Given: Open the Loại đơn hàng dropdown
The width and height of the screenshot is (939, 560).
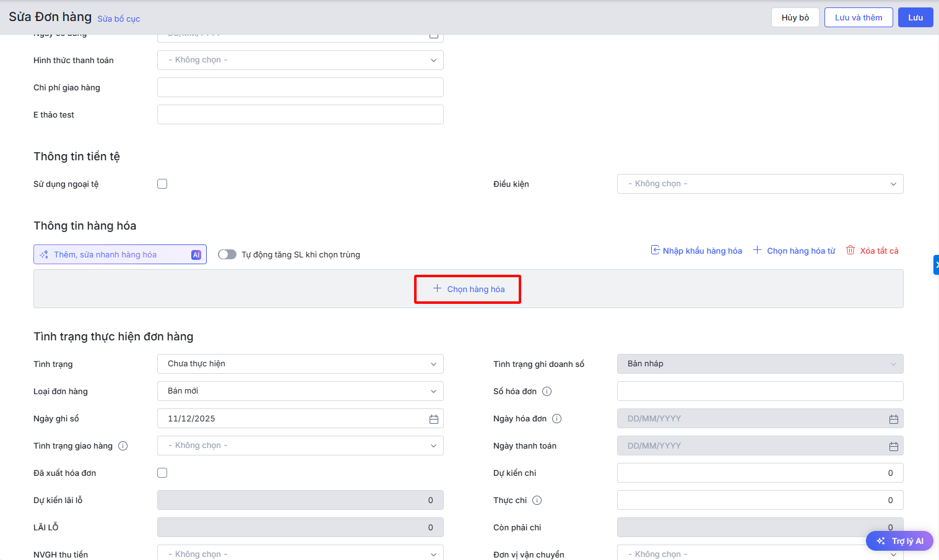Looking at the screenshot, I should [x=300, y=391].
